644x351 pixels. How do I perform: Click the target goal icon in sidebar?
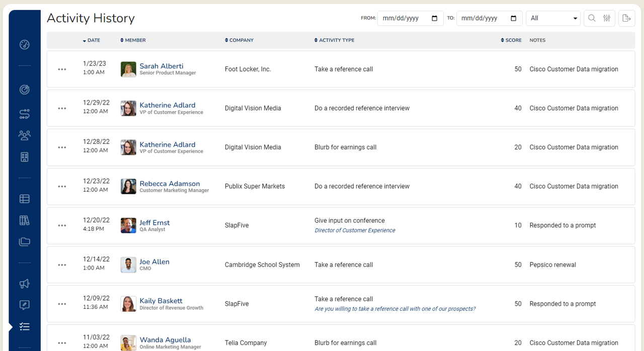click(25, 90)
